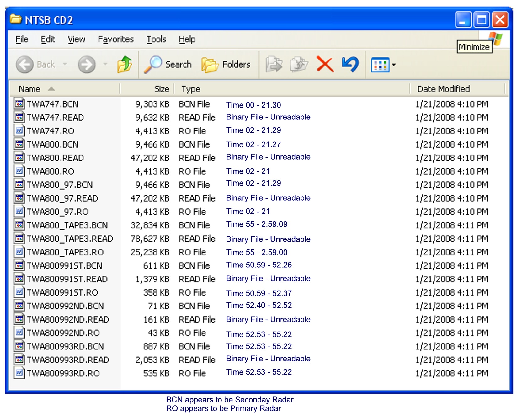
Task: Sort files by the Name column header
Action: (65, 89)
